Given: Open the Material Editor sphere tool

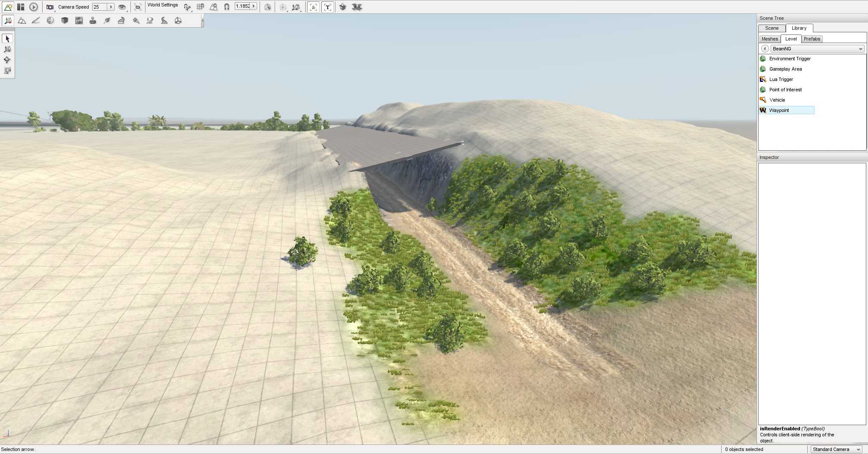Looking at the screenshot, I should point(50,20).
